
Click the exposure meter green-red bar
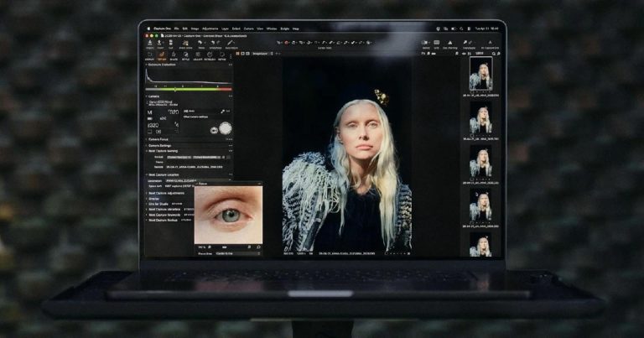tap(189, 89)
